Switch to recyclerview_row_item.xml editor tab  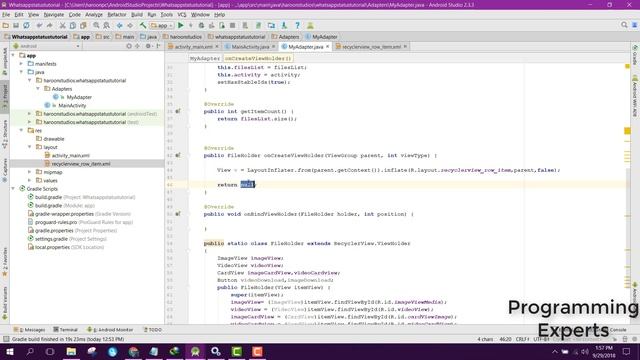coord(371,47)
